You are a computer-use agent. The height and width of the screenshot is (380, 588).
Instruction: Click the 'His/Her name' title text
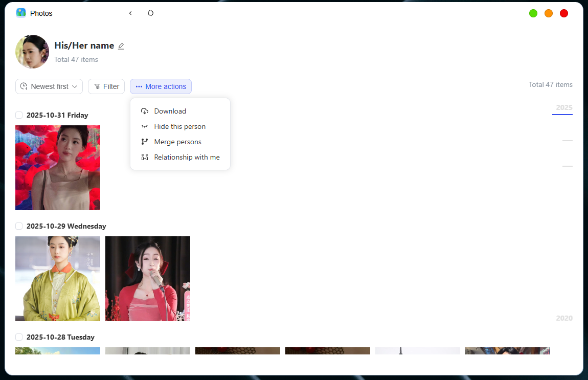[x=84, y=46]
